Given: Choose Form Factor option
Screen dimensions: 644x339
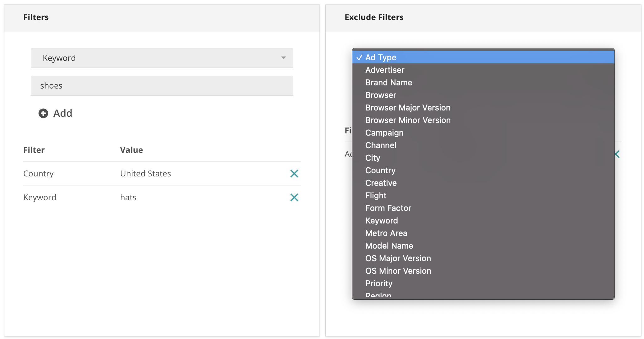Looking at the screenshot, I should (x=388, y=208).
